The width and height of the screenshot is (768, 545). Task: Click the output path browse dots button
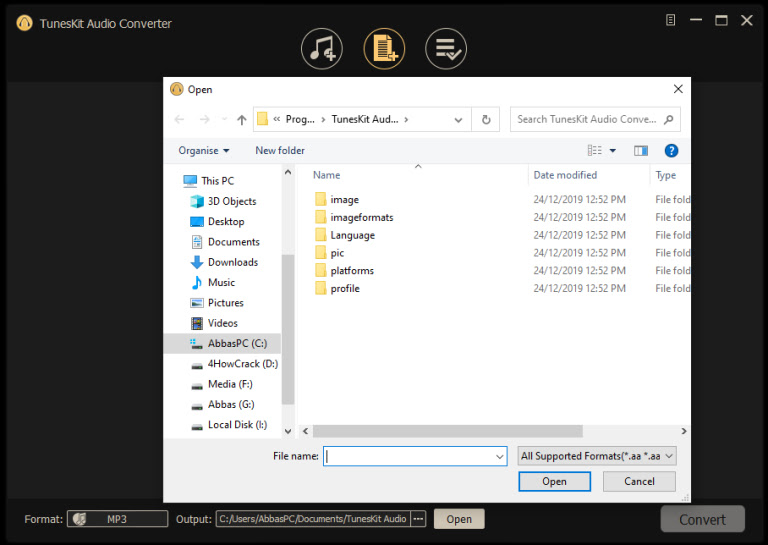pos(418,519)
